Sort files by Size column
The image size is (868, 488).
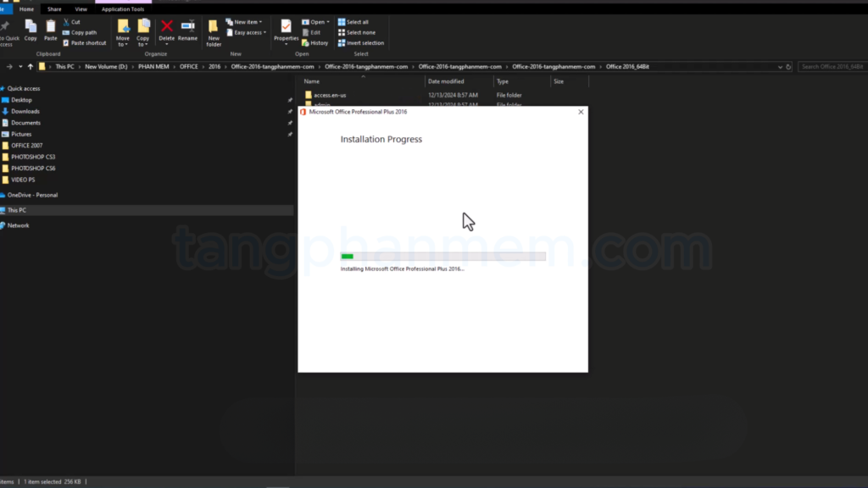pyautogui.click(x=559, y=81)
